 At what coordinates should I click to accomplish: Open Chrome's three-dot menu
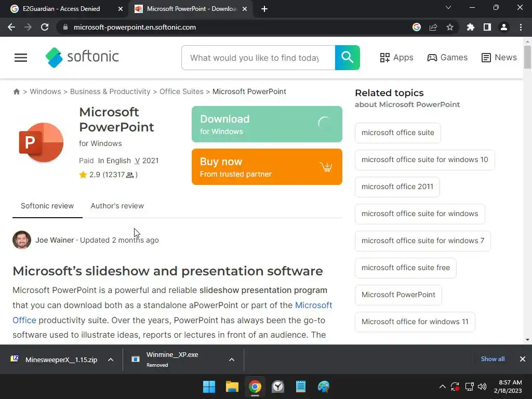tap(521, 27)
